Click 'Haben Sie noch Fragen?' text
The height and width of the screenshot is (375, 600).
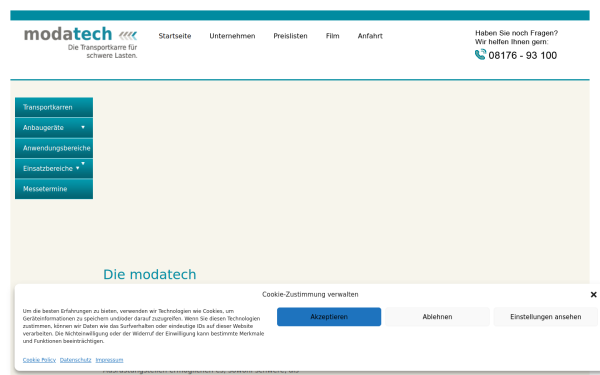point(517,33)
